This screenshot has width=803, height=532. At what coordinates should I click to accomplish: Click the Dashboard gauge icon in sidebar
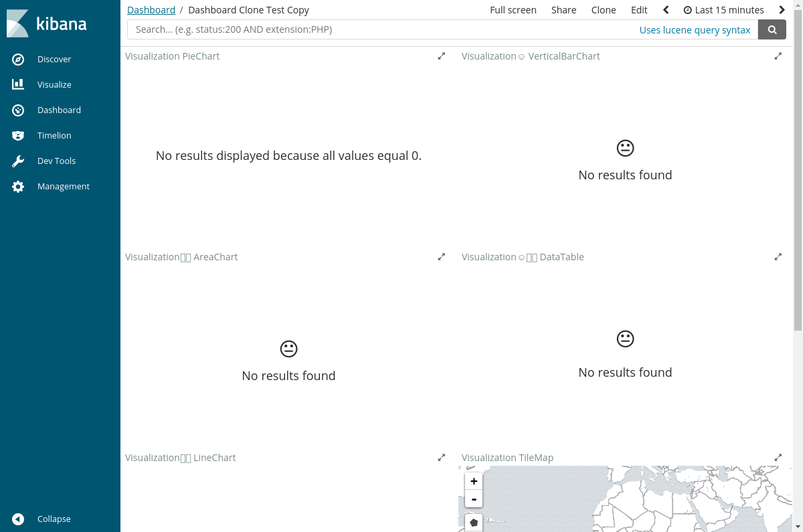pos(18,110)
